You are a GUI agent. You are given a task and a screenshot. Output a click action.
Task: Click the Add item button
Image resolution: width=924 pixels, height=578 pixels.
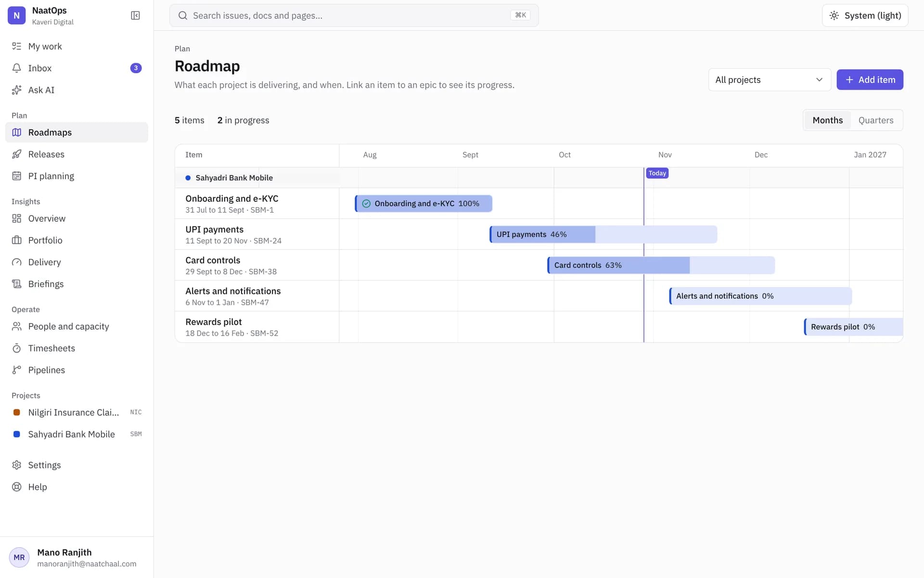870,79
